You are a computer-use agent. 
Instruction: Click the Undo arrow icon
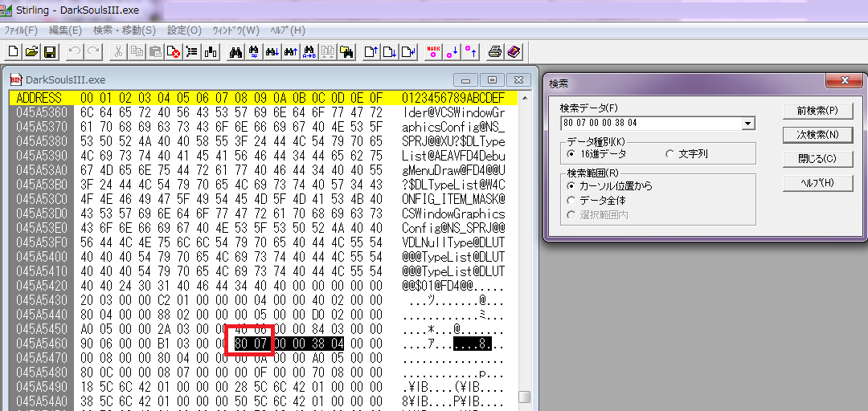75,52
